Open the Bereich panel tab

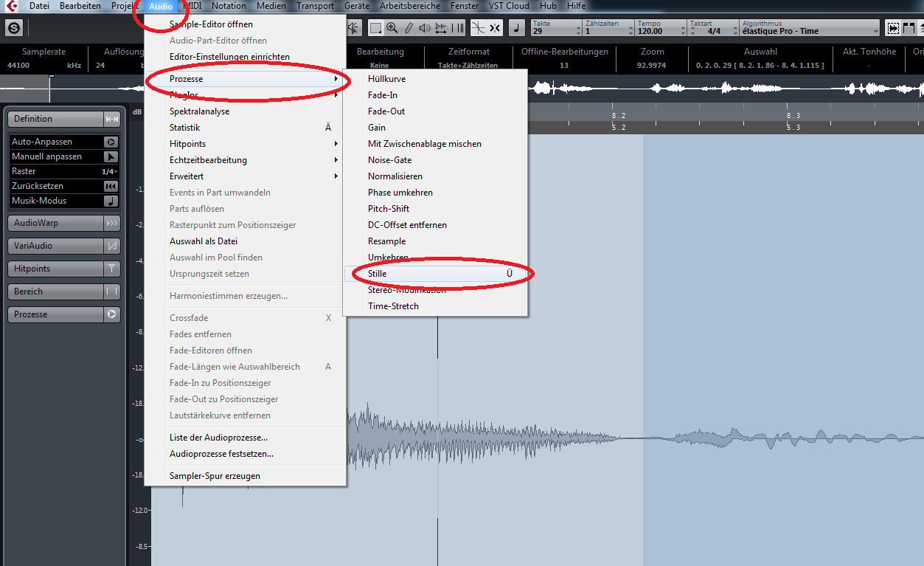click(x=55, y=291)
